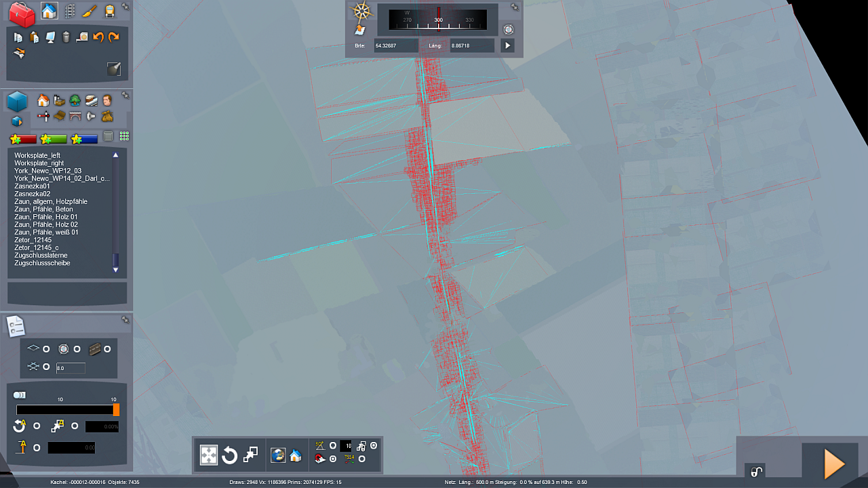Select the brick bridge category
Viewport: 868px width, 488px height.
(x=75, y=117)
